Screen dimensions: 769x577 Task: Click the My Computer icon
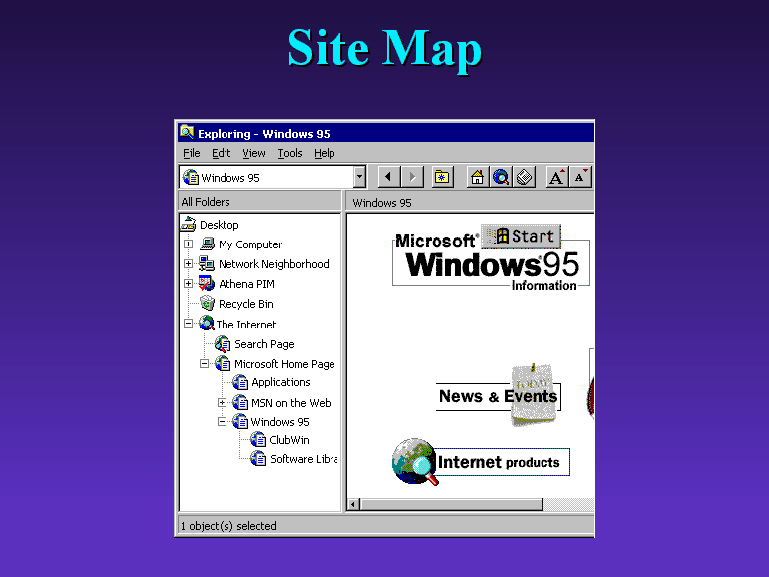[x=207, y=244]
